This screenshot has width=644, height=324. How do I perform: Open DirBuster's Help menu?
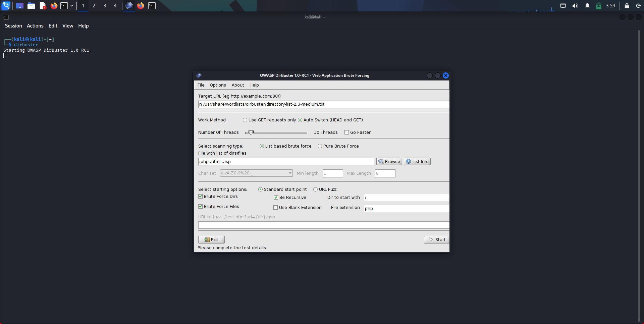click(254, 85)
